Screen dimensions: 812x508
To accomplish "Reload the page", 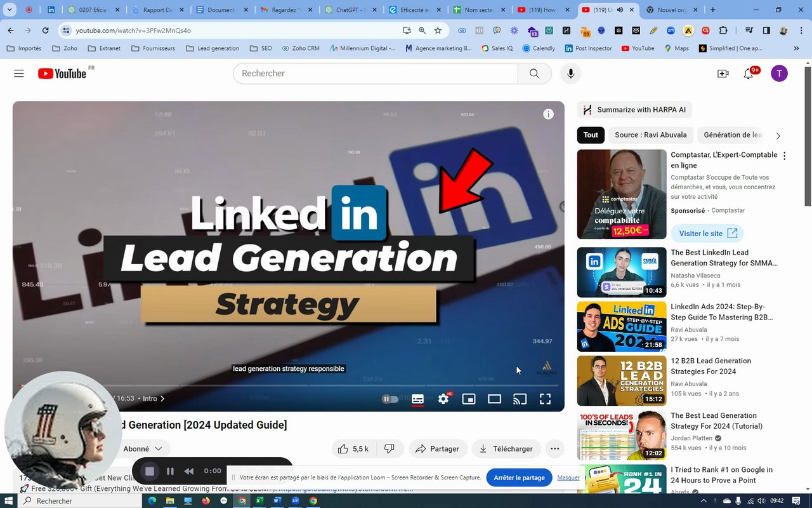I will 45,30.
